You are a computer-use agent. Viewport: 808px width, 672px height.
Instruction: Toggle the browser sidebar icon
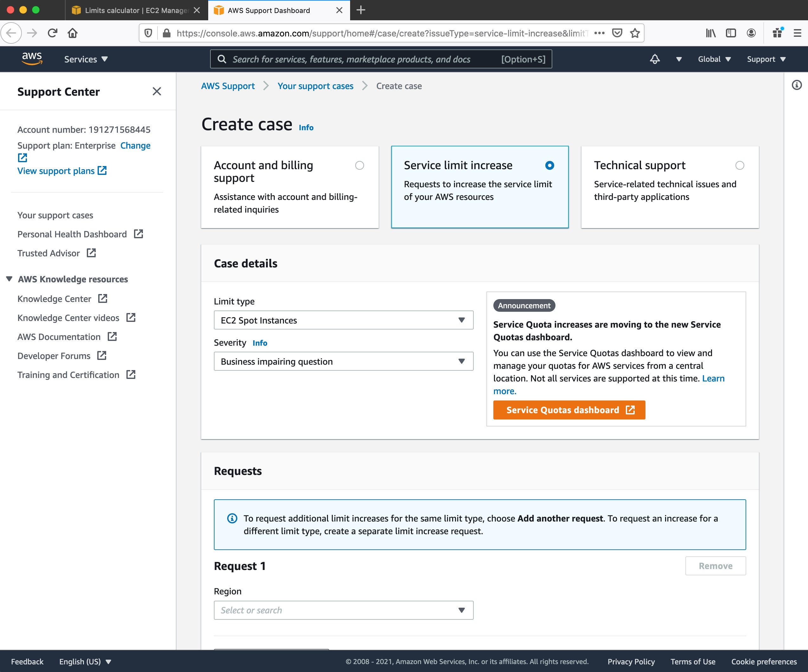[731, 33]
